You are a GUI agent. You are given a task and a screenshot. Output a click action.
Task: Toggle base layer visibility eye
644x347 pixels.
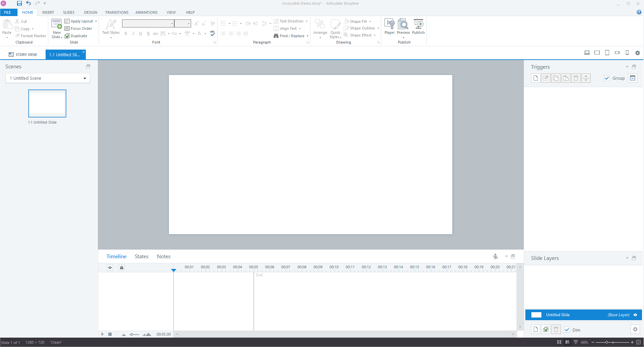[635, 315]
